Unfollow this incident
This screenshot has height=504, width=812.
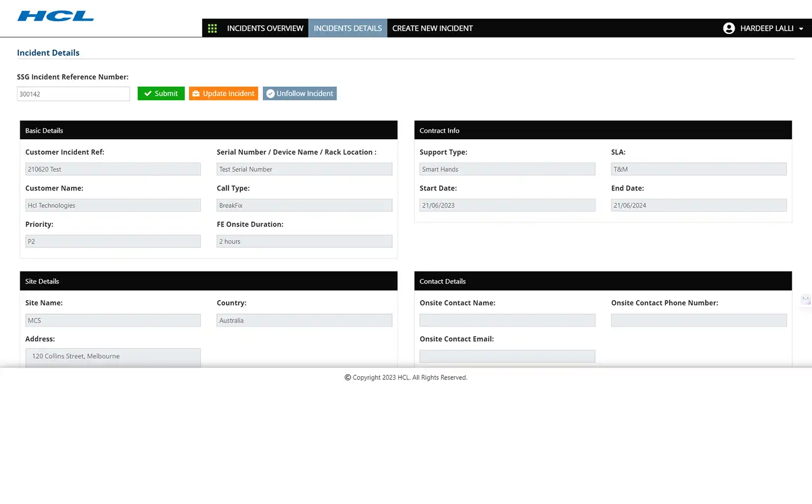(x=299, y=93)
